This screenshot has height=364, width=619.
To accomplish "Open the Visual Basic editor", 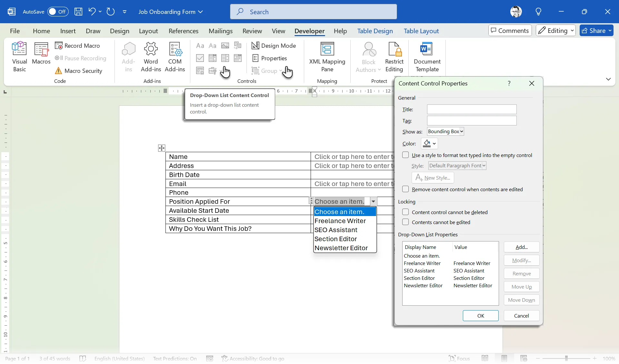I will coord(19,56).
